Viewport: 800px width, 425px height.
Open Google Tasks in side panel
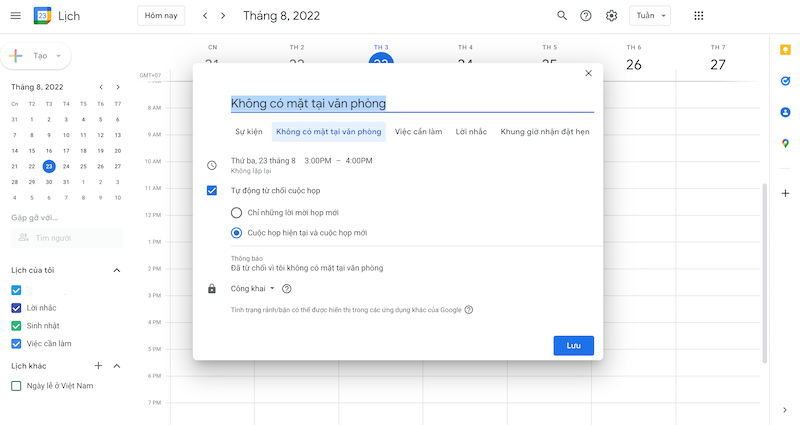point(785,80)
